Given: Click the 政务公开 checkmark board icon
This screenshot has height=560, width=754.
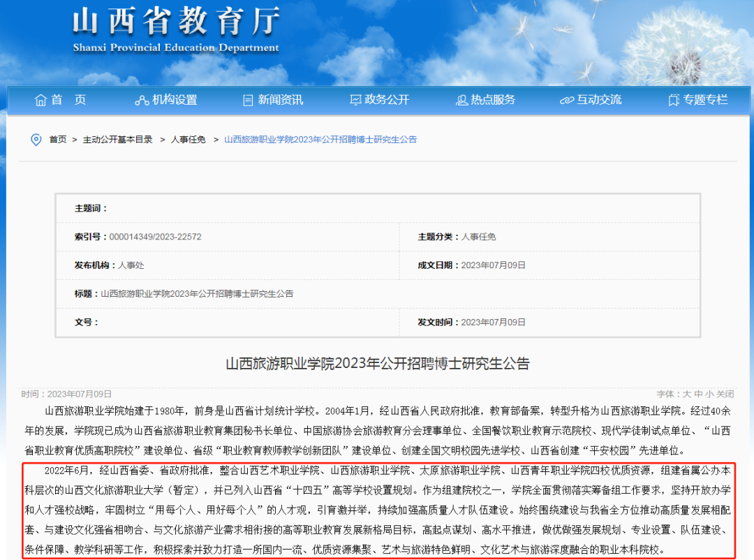Looking at the screenshot, I should [x=355, y=100].
